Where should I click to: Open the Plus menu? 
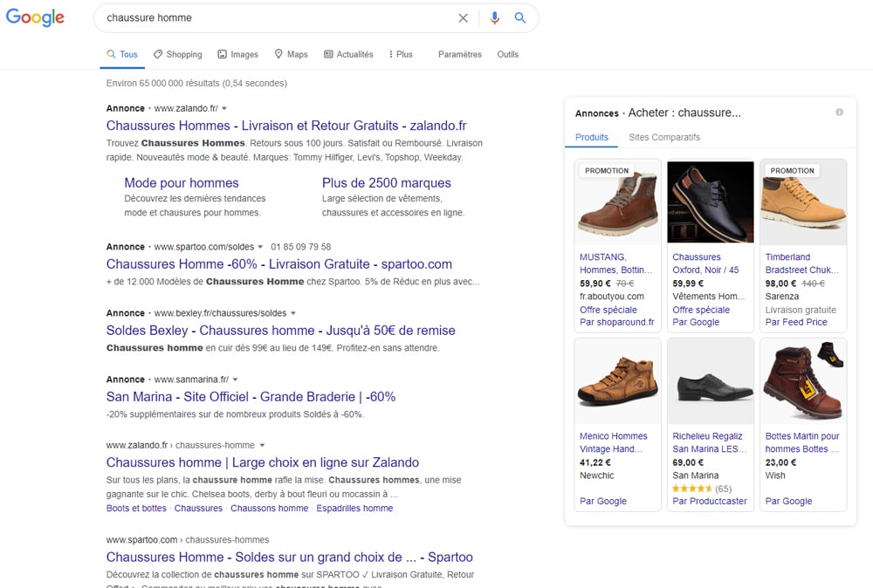pyautogui.click(x=401, y=54)
